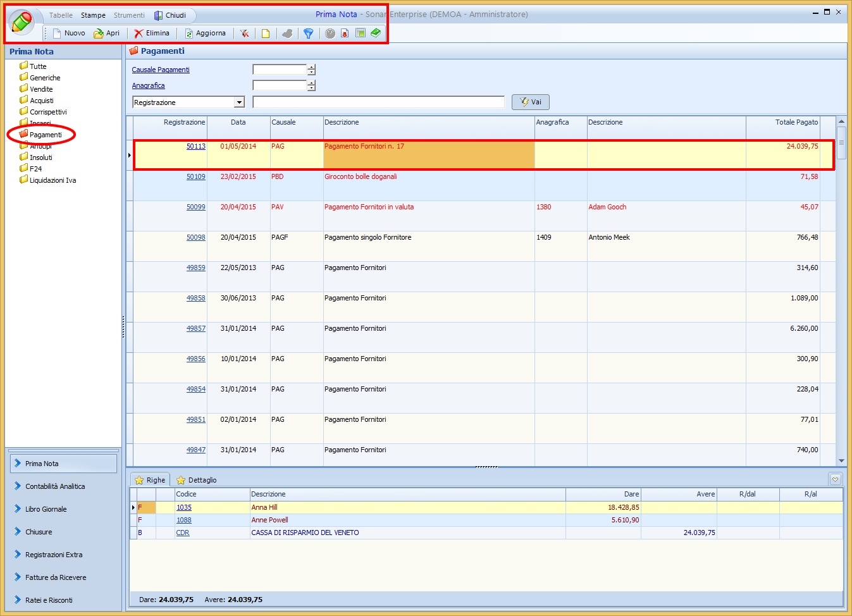Screen dimensions: 852x616
Task: Click the search text input field
Action: tap(378, 102)
